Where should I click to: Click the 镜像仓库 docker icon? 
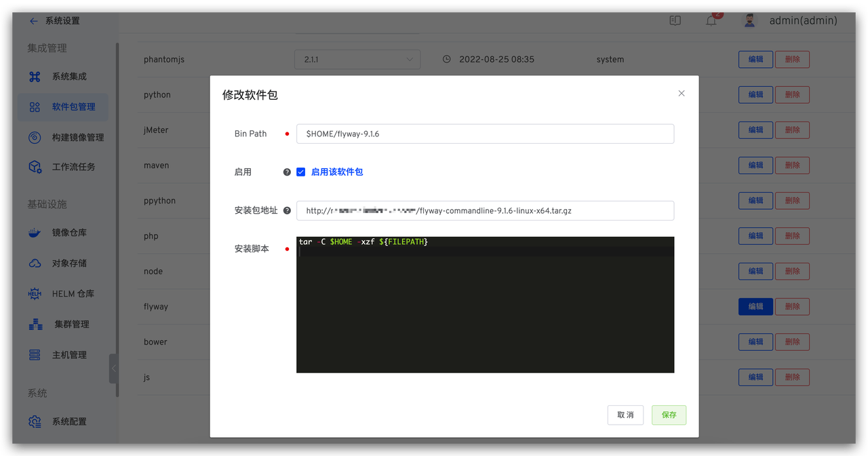click(35, 233)
